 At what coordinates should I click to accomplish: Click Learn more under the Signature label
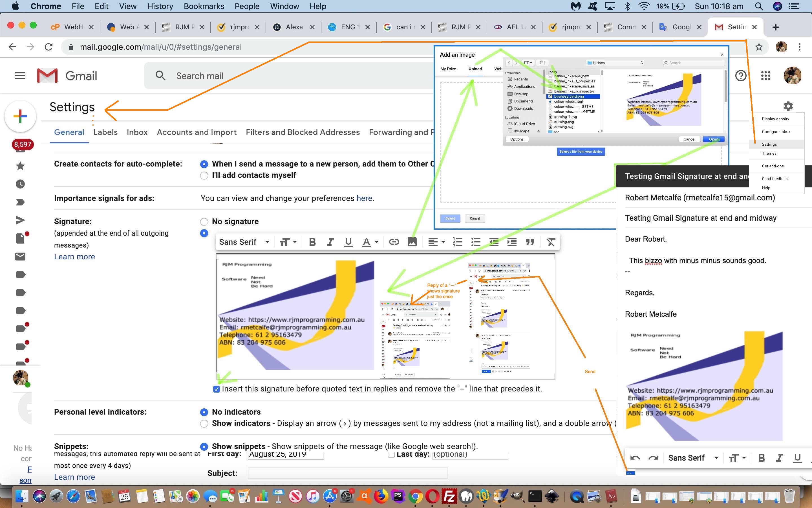tap(74, 257)
